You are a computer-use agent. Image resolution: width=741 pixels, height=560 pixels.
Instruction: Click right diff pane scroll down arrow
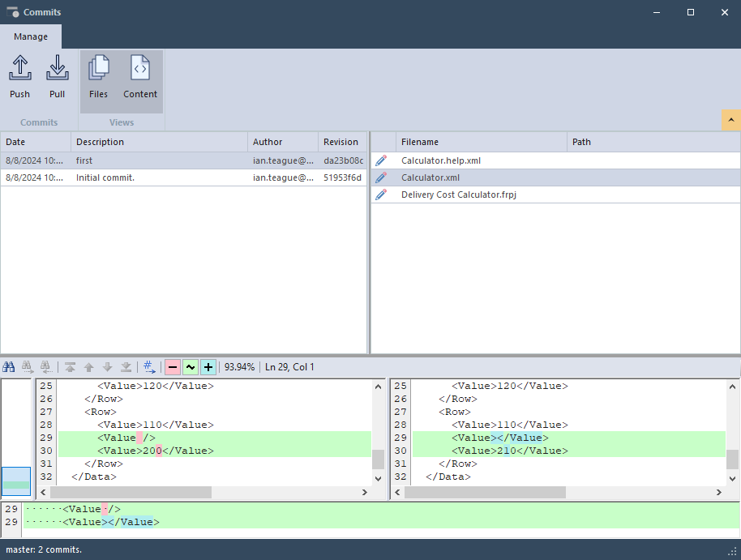[x=732, y=479]
